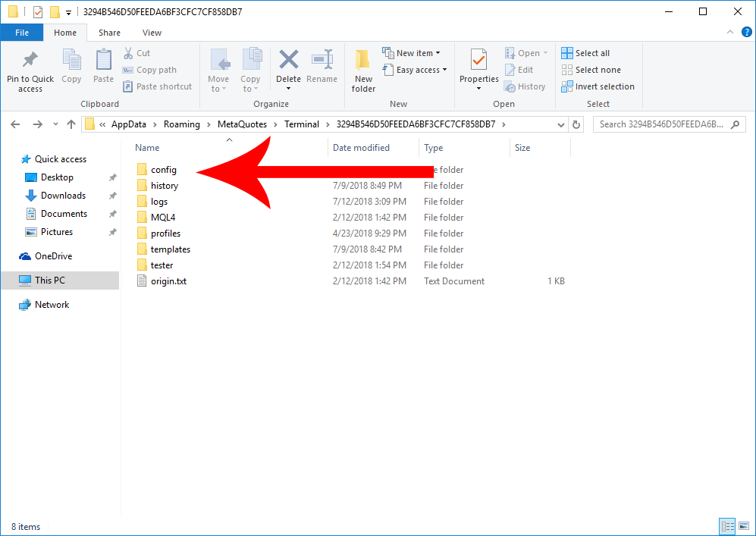Expand address bar previous locations dropdown
Screen dimensions: 756x536
(560, 124)
